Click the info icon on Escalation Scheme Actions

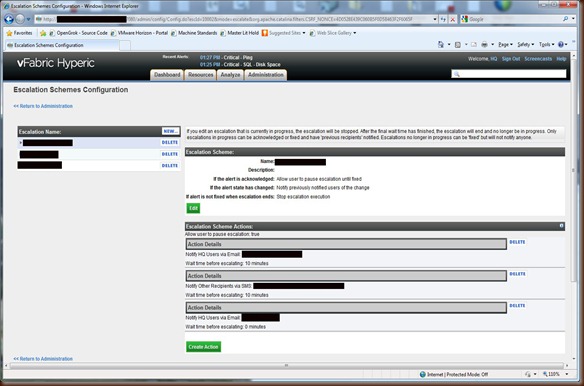[x=561, y=226]
